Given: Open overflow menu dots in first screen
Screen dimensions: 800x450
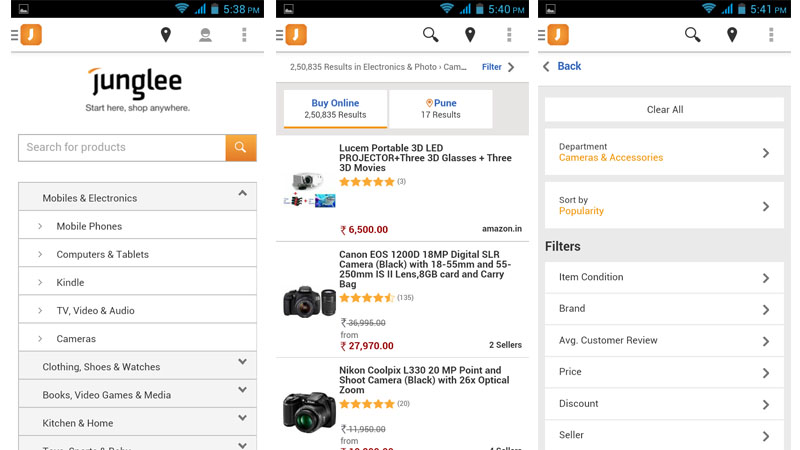Looking at the screenshot, I should point(244,35).
